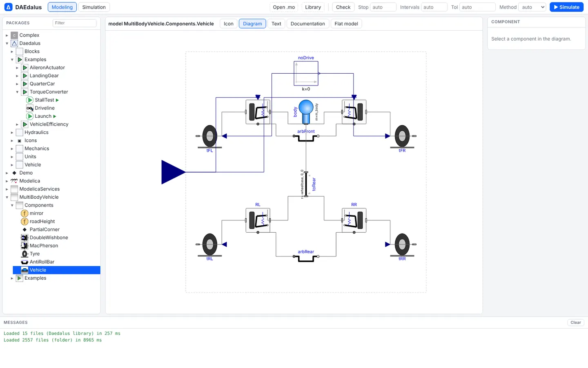The height and width of the screenshot is (368, 588).
Task: Switch to Simulation mode
Action: [x=94, y=7]
